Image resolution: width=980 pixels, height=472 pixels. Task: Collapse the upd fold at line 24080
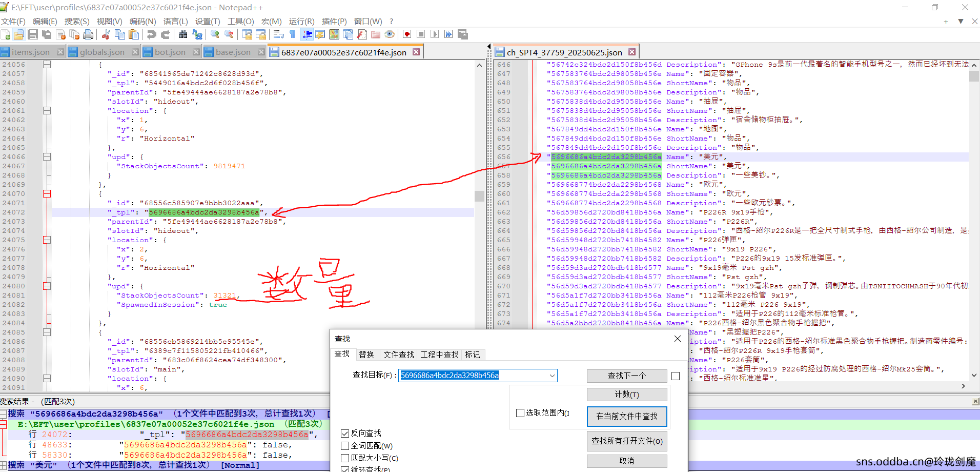pos(47,286)
